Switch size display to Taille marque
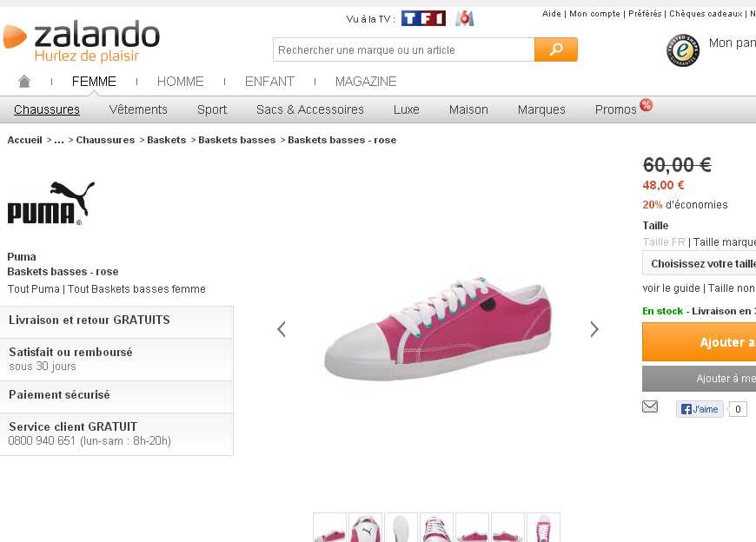Viewport: 756px width, 542px height. [x=724, y=242]
